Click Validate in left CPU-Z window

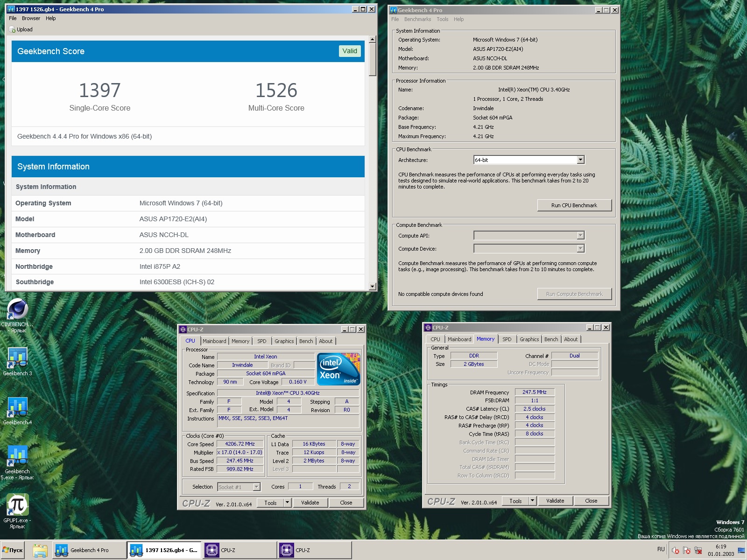pos(310,503)
